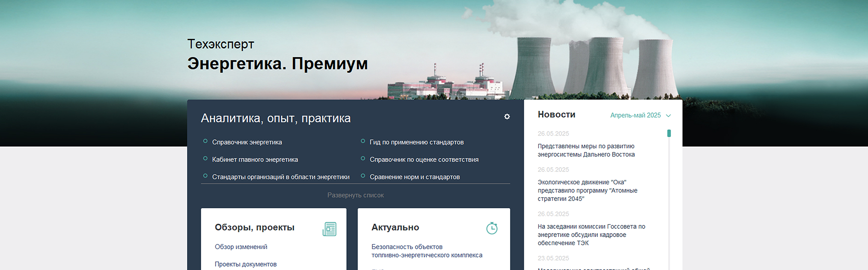
Task: Expand list via Развернуть список
Action: point(355,195)
